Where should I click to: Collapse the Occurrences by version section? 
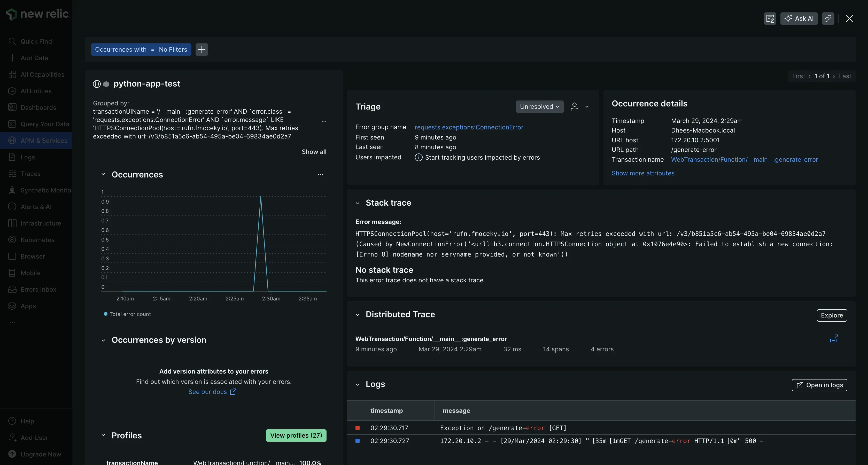103,340
